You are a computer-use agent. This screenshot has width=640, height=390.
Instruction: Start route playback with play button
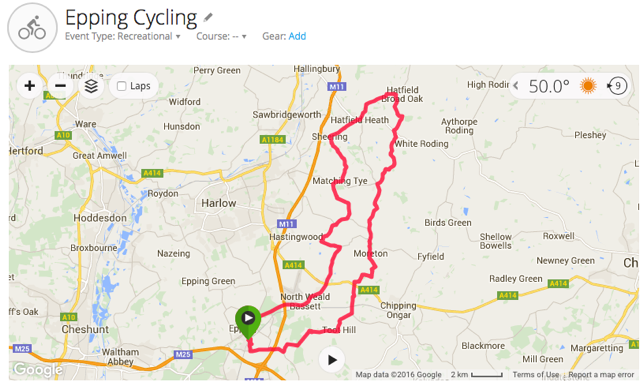pos(331,360)
